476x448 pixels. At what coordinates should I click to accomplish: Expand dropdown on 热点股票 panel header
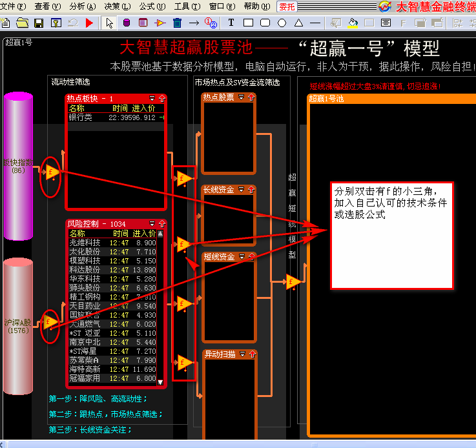pos(242,97)
